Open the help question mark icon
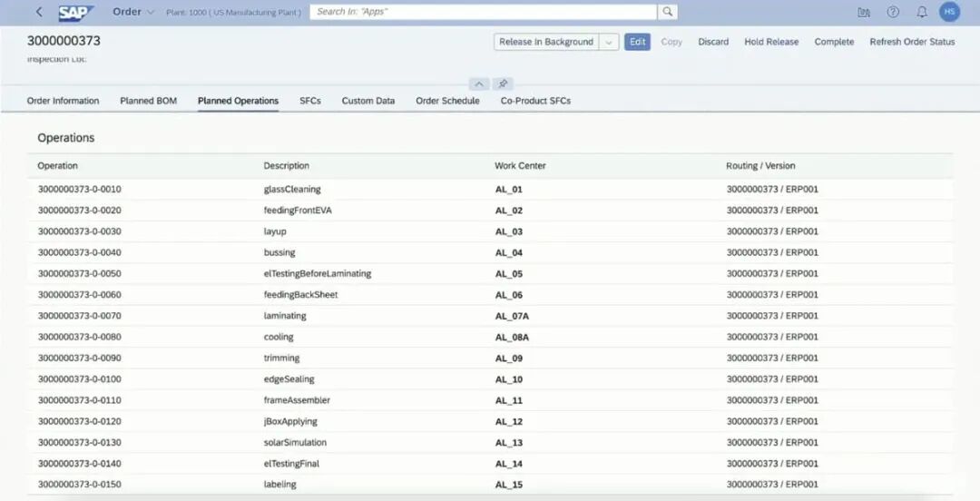 [x=893, y=12]
